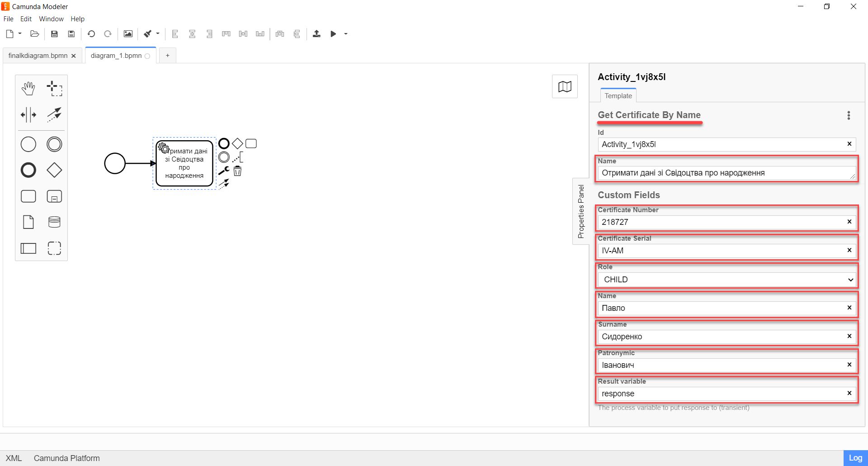
Task: Open the Help menu
Action: pos(77,19)
